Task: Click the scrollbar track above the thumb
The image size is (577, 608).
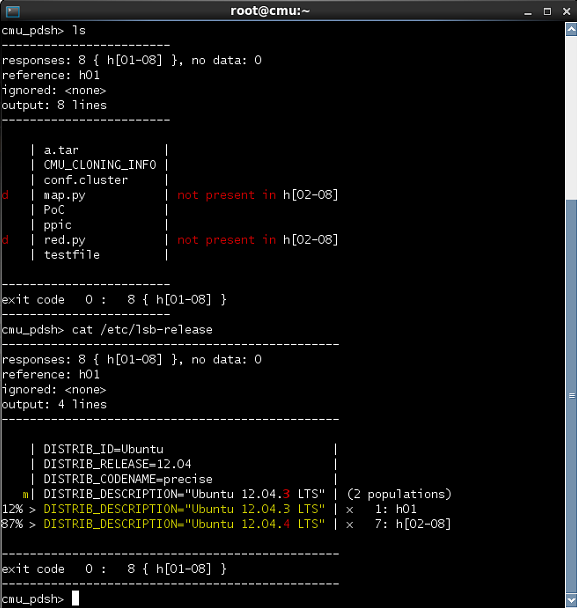Action: (571, 117)
